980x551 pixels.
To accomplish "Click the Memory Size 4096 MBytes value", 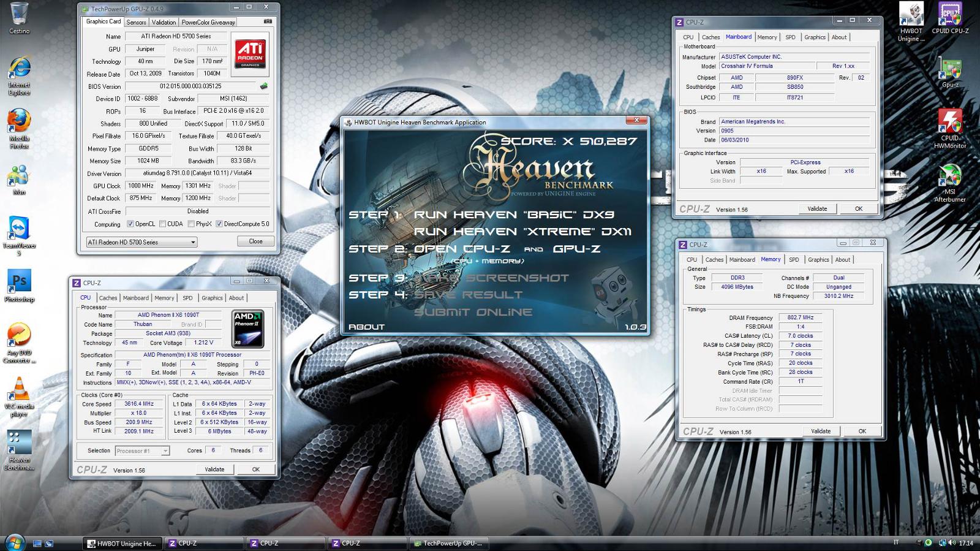I will pos(737,287).
